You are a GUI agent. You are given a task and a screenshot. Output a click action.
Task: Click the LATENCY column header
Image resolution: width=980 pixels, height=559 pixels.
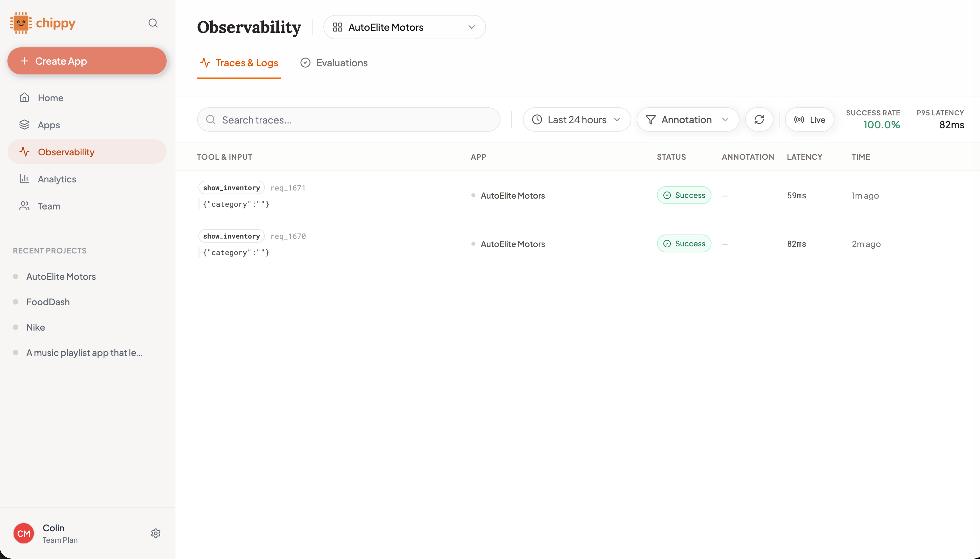coord(805,157)
